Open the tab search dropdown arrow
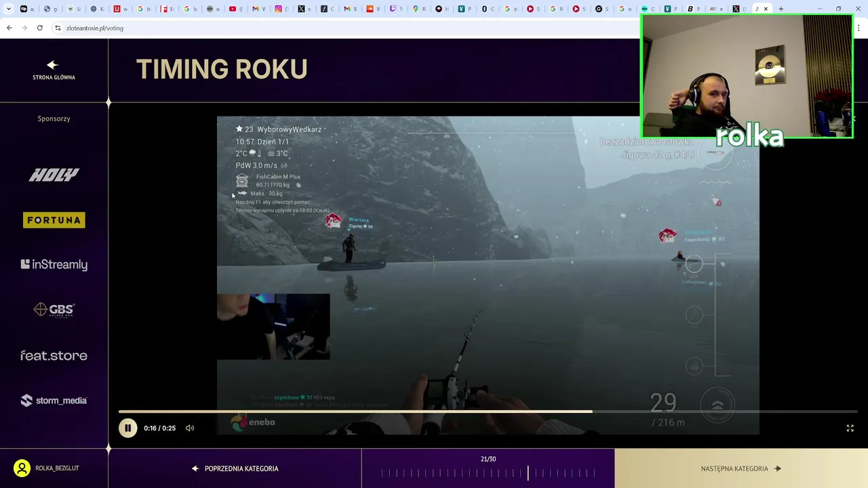Viewport: 868px width, 488px height. [8, 9]
